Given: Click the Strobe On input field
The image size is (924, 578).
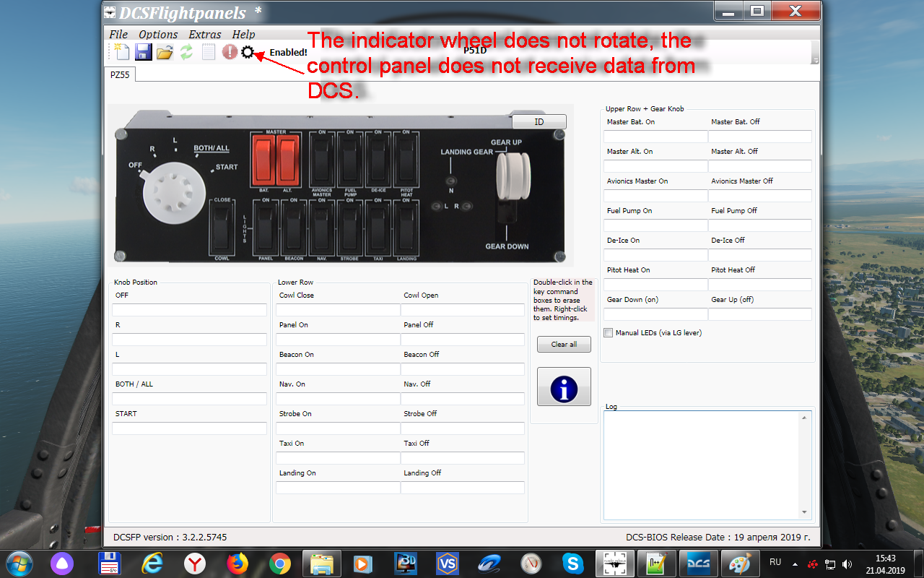Looking at the screenshot, I should pos(338,428).
